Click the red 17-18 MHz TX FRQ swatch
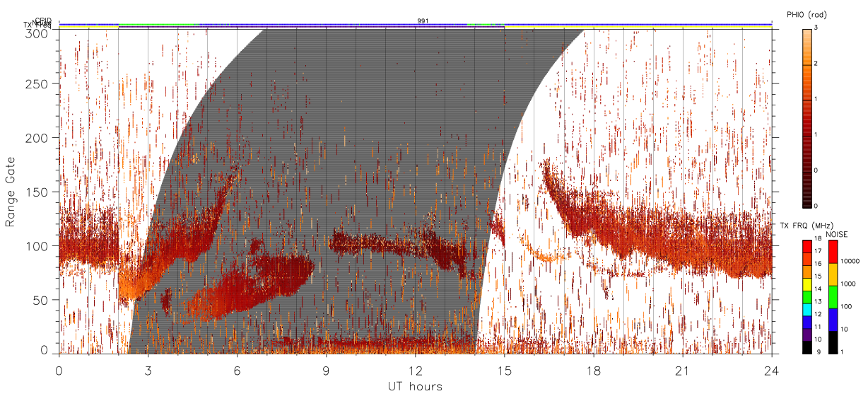868x401 pixels. [806, 247]
